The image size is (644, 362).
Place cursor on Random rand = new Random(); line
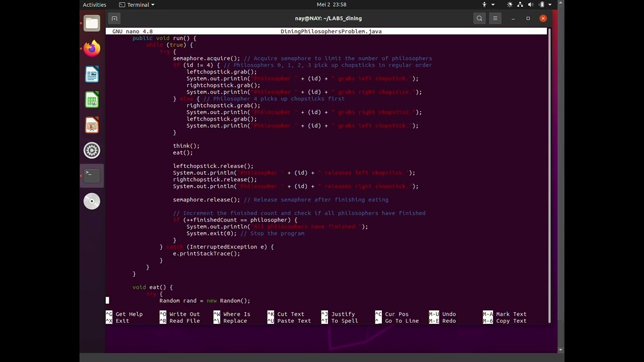(205, 301)
